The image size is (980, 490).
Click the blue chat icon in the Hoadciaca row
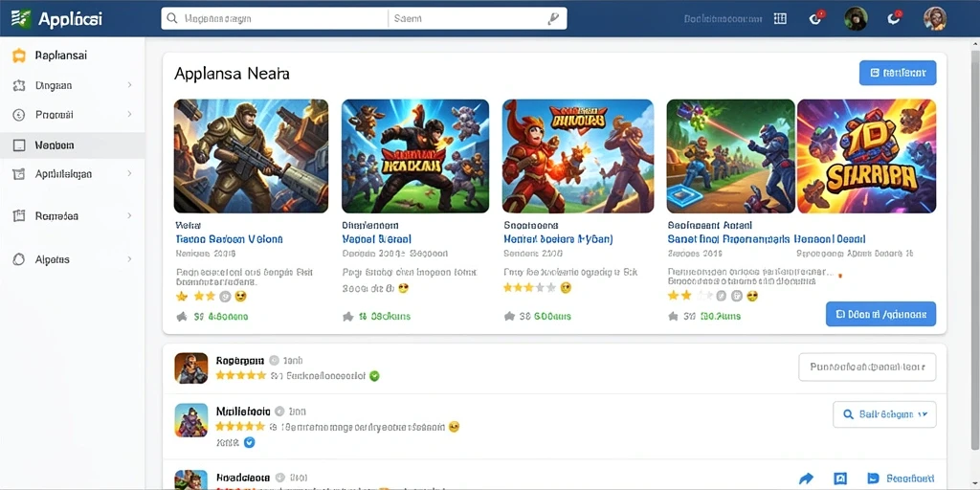pyautogui.click(x=874, y=479)
